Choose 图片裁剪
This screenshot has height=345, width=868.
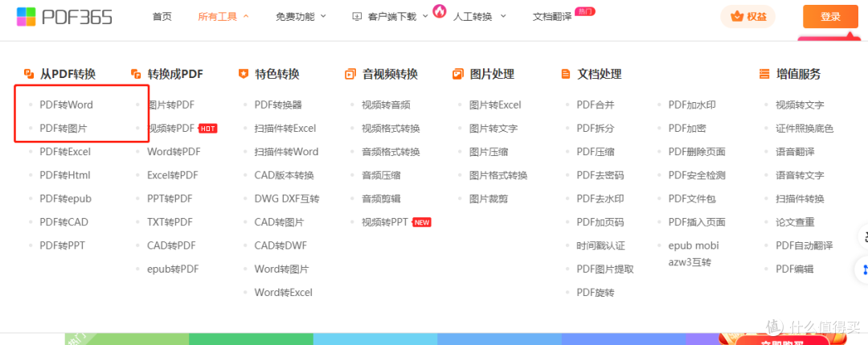click(x=489, y=199)
